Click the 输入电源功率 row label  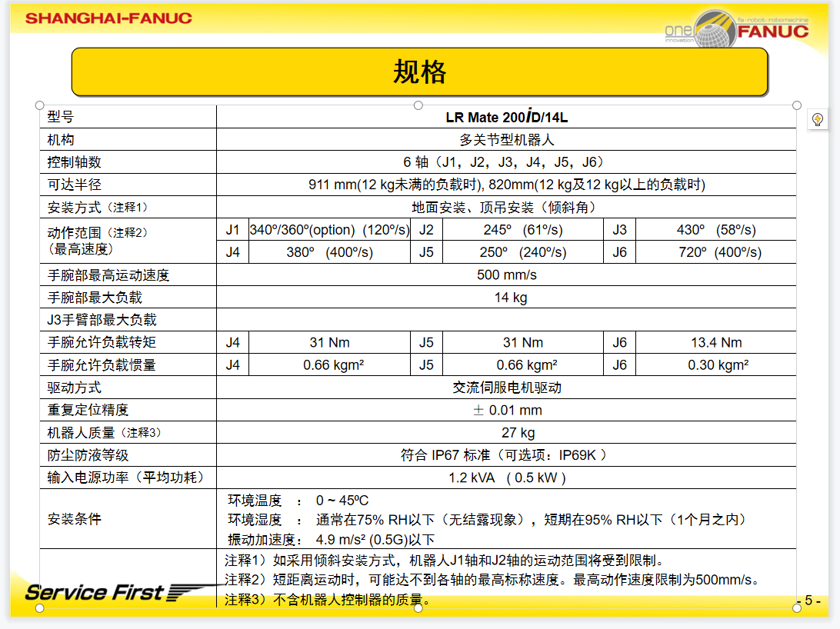125,478
